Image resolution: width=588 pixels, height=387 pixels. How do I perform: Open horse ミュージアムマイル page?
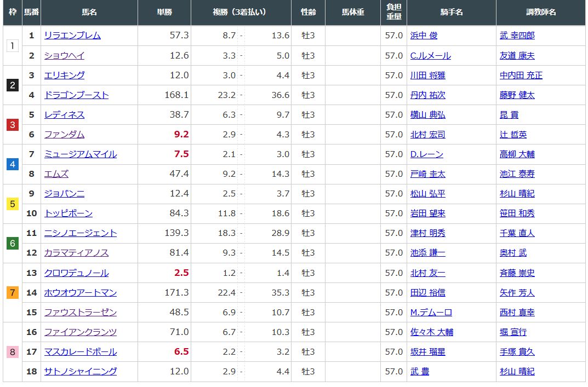[80, 154]
